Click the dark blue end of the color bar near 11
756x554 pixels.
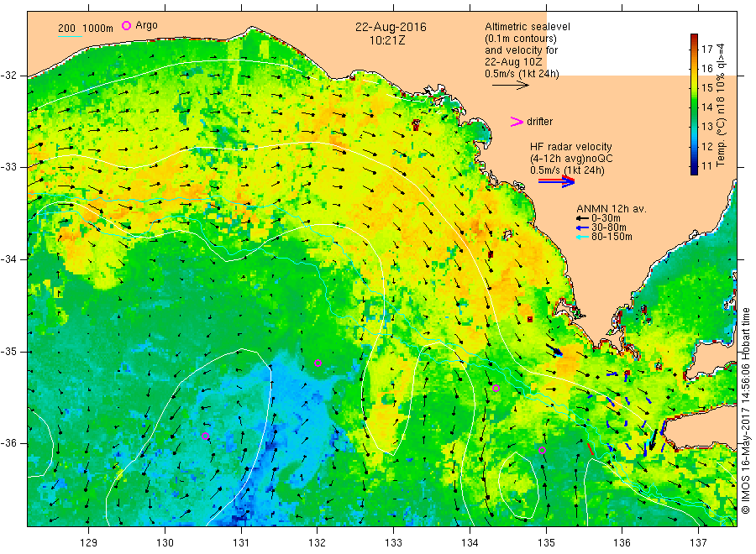(x=695, y=168)
